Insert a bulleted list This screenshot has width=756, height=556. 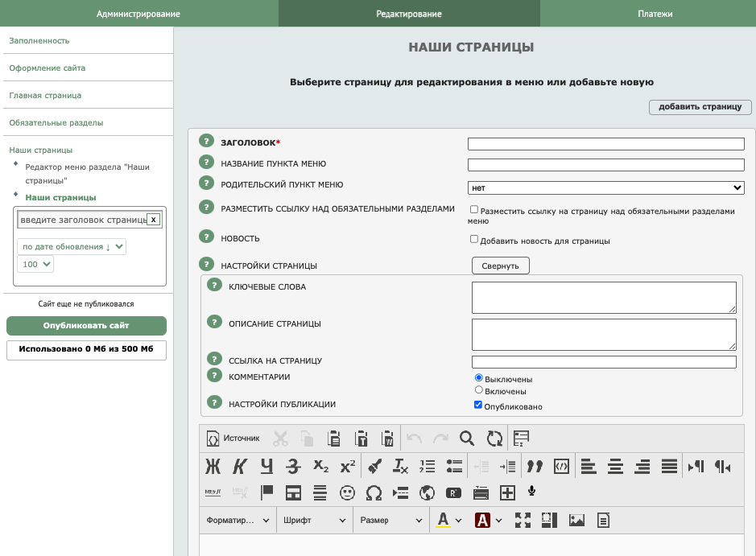coord(454,466)
